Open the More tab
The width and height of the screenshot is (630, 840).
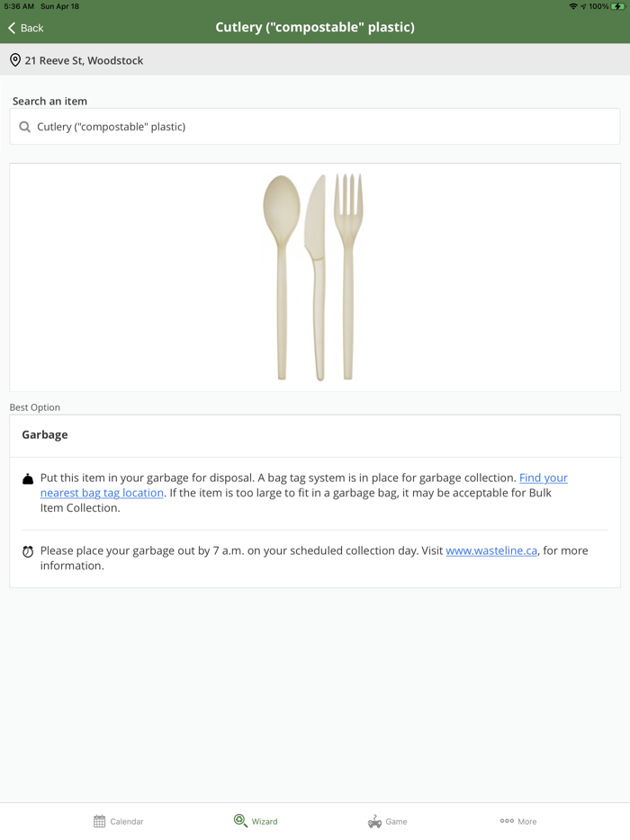[518, 821]
